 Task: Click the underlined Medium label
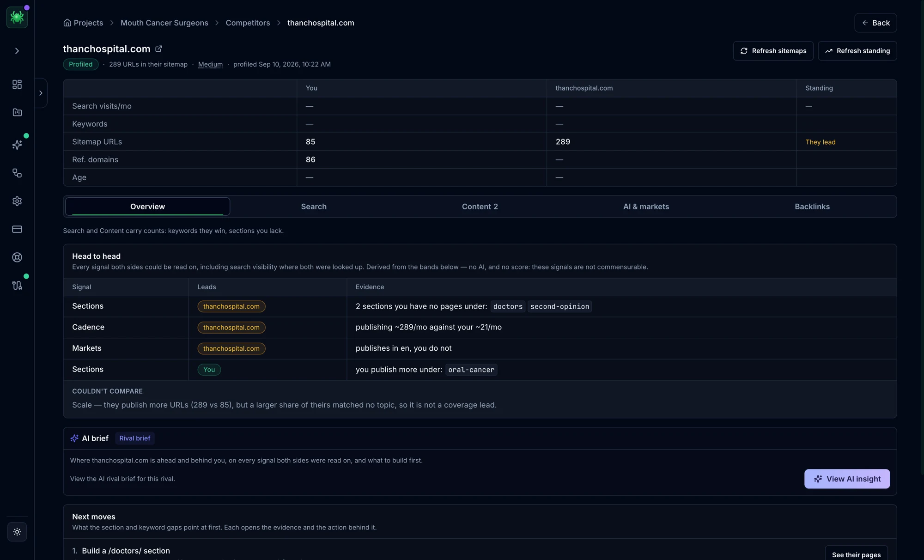(210, 64)
